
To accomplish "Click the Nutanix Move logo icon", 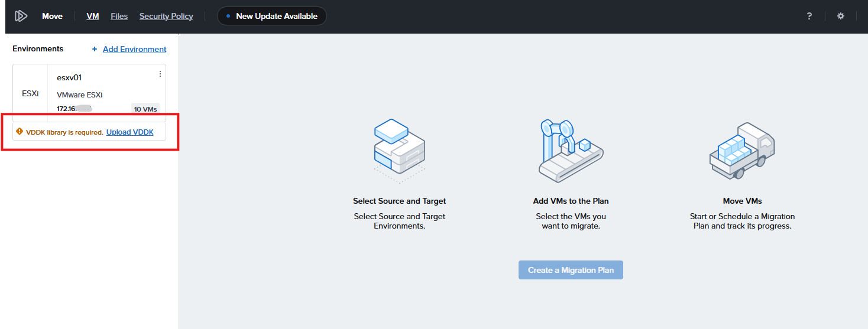I will (21, 16).
